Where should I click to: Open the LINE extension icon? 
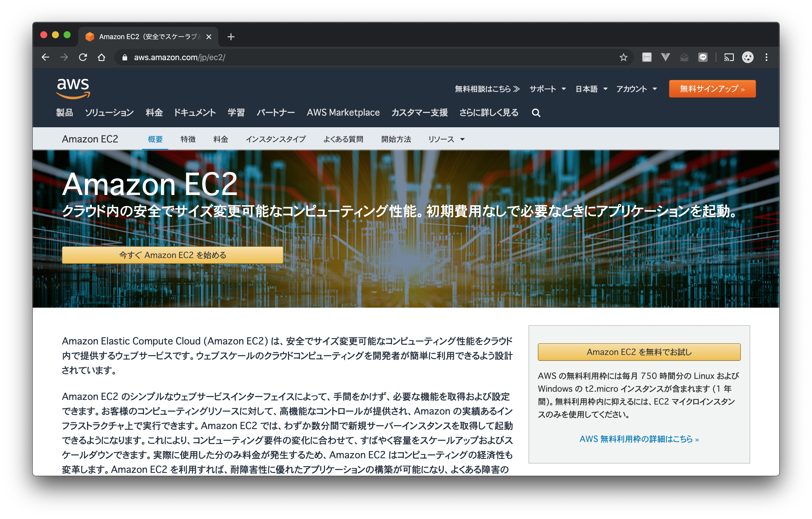[x=703, y=58]
